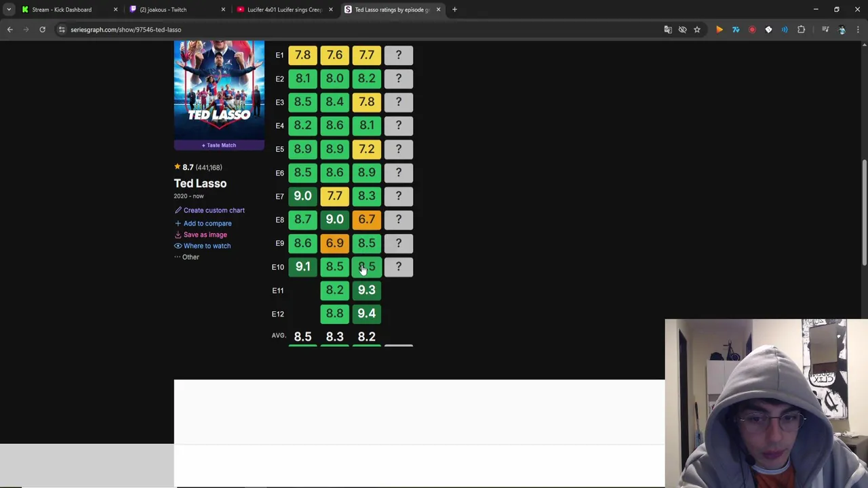Open the browser profile avatar
The image size is (868, 488).
pyautogui.click(x=842, y=29)
